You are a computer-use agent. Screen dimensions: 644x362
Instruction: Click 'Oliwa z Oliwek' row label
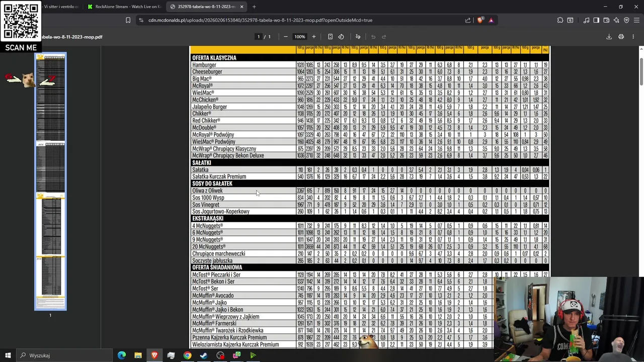point(207,191)
